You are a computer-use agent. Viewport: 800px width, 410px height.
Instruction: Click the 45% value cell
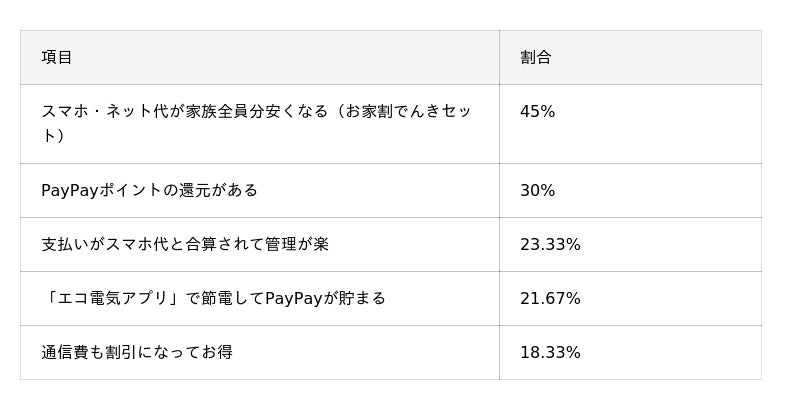coord(537,111)
